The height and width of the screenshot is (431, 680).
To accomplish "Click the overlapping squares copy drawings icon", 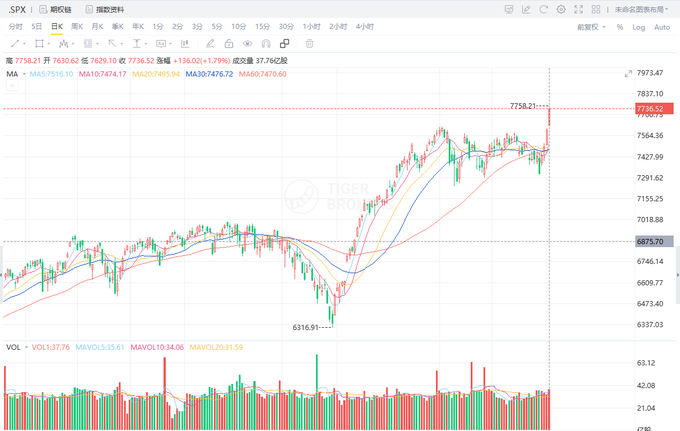I will [284, 43].
